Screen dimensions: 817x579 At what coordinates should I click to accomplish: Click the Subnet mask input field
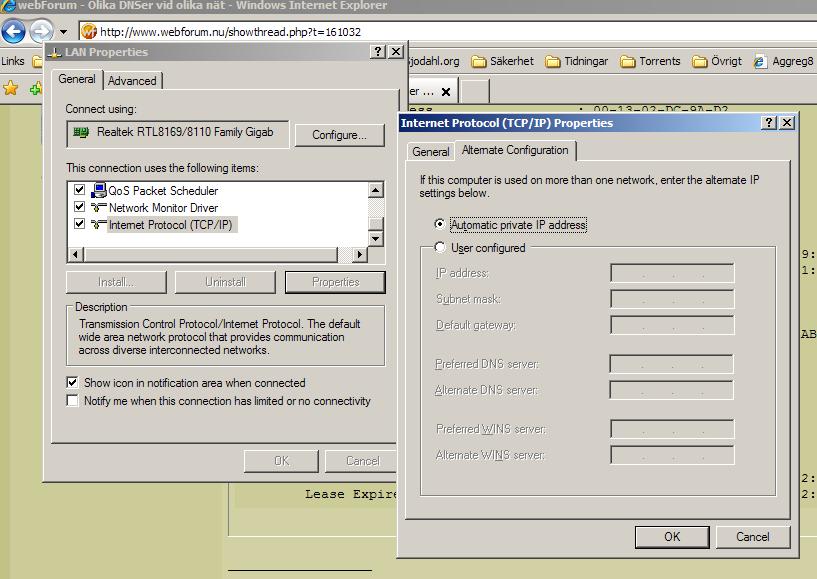click(x=672, y=299)
